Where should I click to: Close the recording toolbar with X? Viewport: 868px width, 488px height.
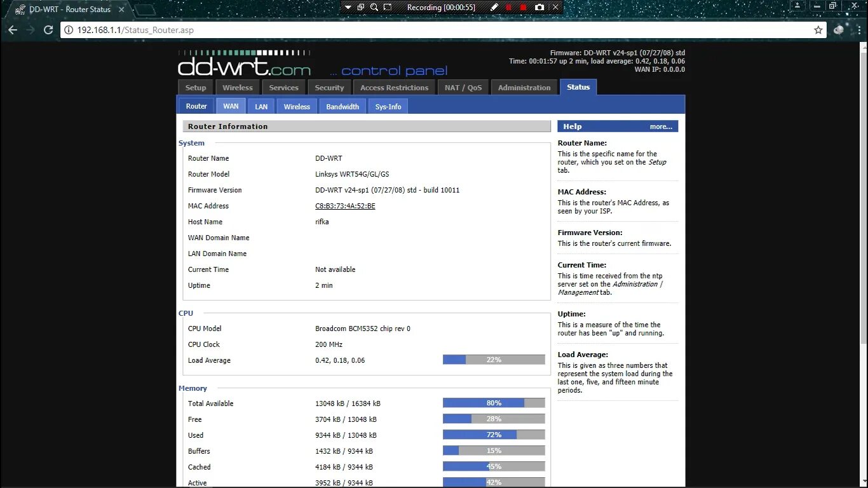pyautogui.click(x=555, y=7)
